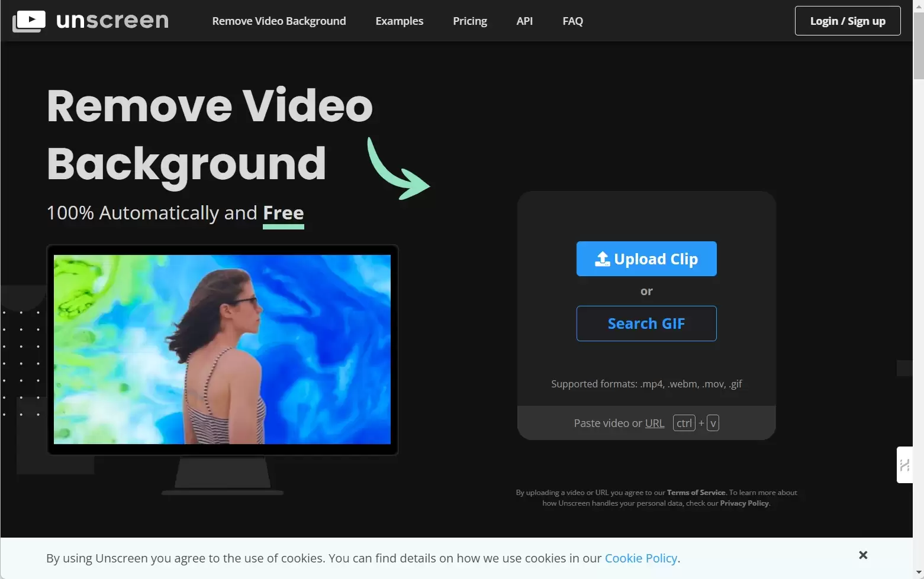Click the 'ctrl' key hint
Screen dimensions: 924x579
pyautogui.click(x=684, y=423)
